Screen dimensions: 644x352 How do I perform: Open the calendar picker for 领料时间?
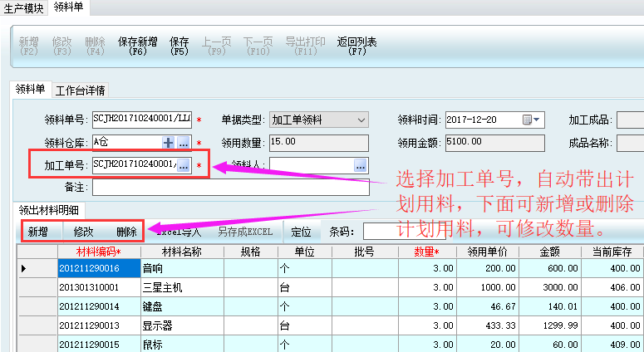[531, 120]
